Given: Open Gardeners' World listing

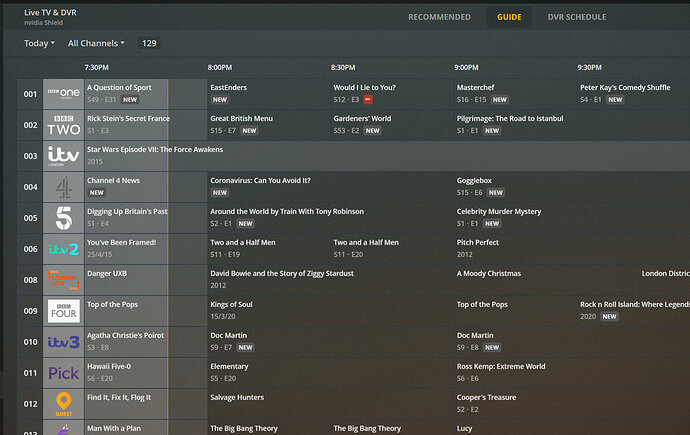Looking at the screenshot, I should click(x=392, y=125).
